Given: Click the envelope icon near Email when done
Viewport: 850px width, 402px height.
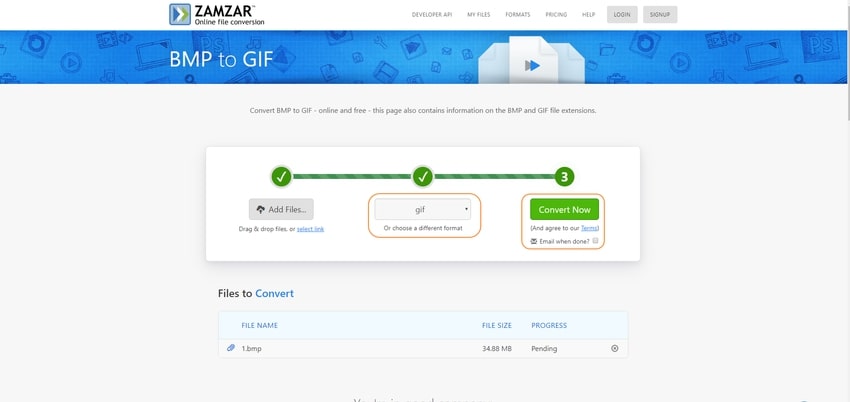Looking at the screenshot, I should pos(534,241).
